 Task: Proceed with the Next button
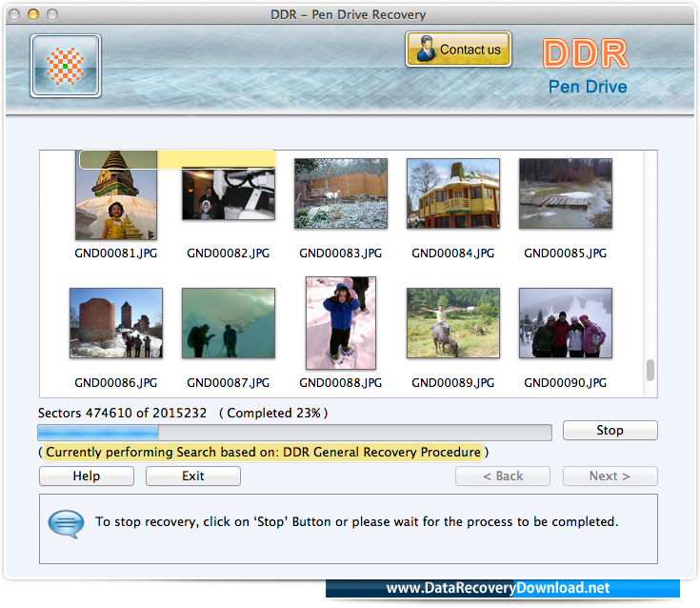(x=610, y=476)
